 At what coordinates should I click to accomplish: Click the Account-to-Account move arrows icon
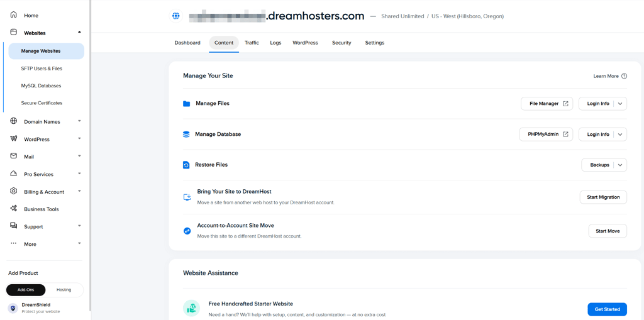(x=187, y=231)
